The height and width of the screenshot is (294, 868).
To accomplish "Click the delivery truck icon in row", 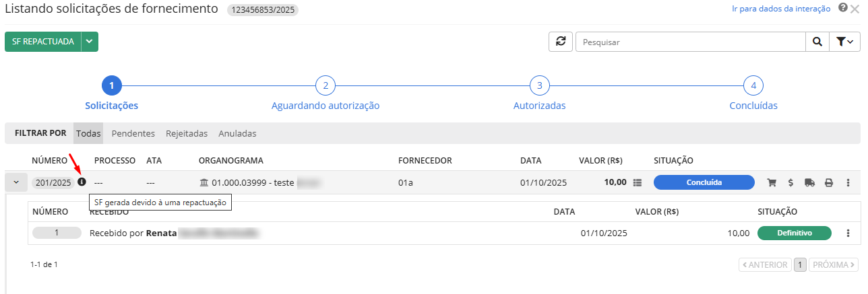I will [x=809, y=182].
